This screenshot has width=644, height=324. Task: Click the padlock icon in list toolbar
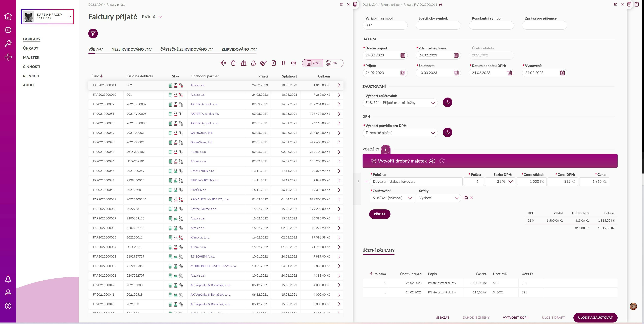pyautogui.click(x=253, y=63)
